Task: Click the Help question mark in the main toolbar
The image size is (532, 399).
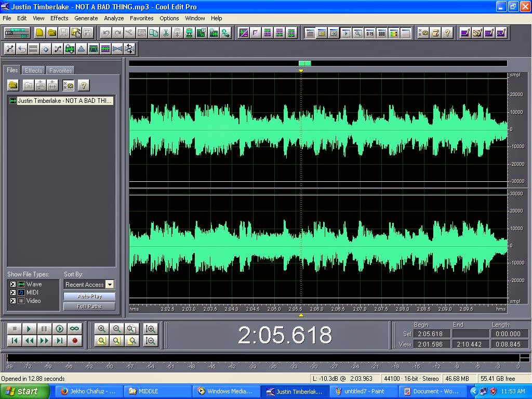Action: point(447,33)
